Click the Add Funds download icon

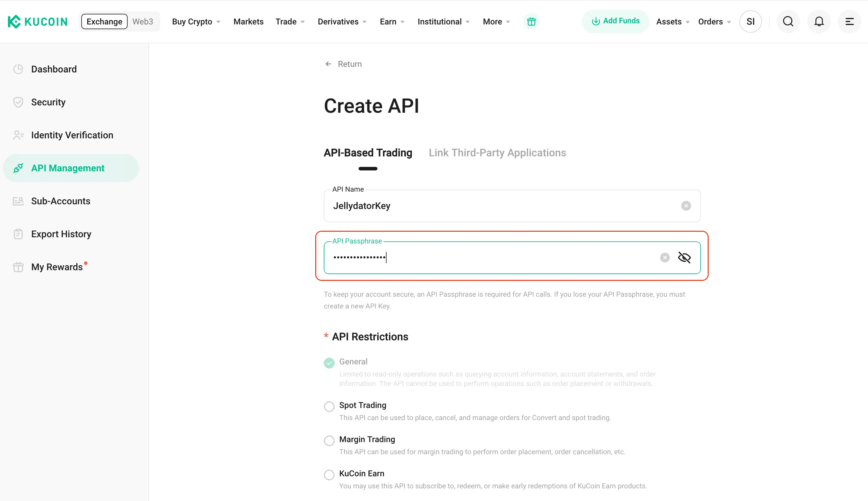click(596, 21)
